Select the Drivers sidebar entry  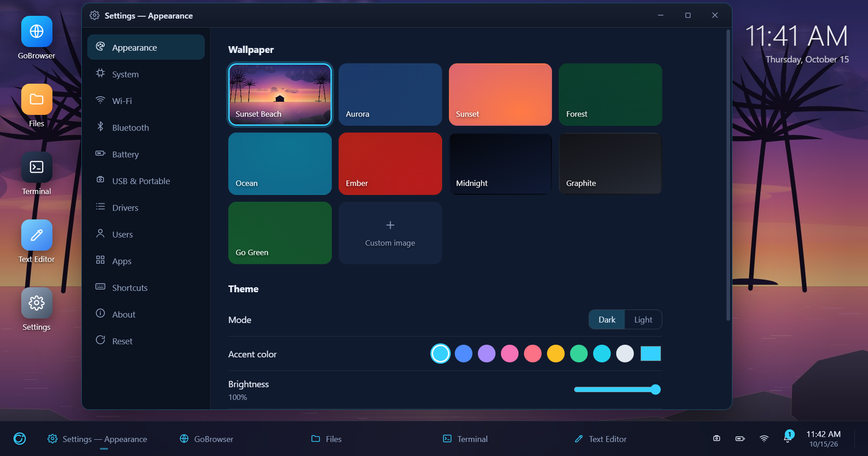pos(146,208)
